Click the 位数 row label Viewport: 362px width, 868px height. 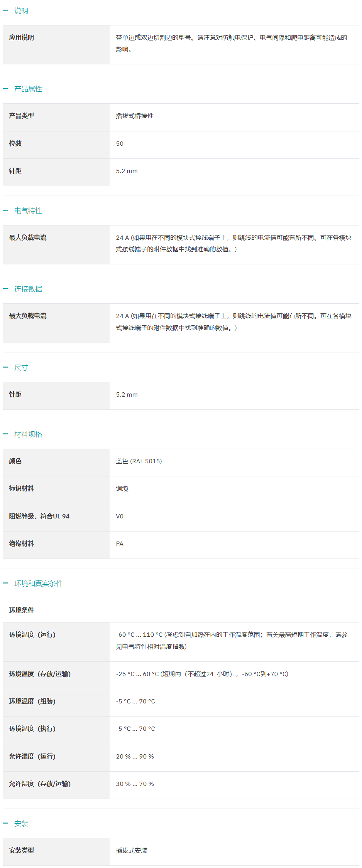pyautogui.click(x=15, y=143)
